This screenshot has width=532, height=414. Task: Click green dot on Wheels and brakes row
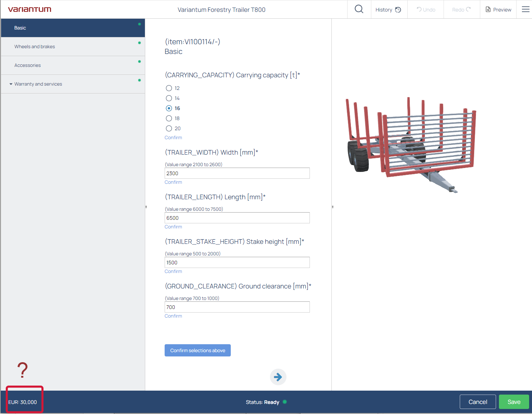139,43
